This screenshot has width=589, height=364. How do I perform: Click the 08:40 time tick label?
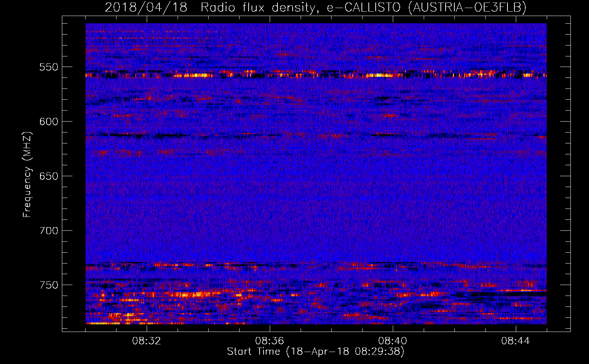tap(393, 341)
